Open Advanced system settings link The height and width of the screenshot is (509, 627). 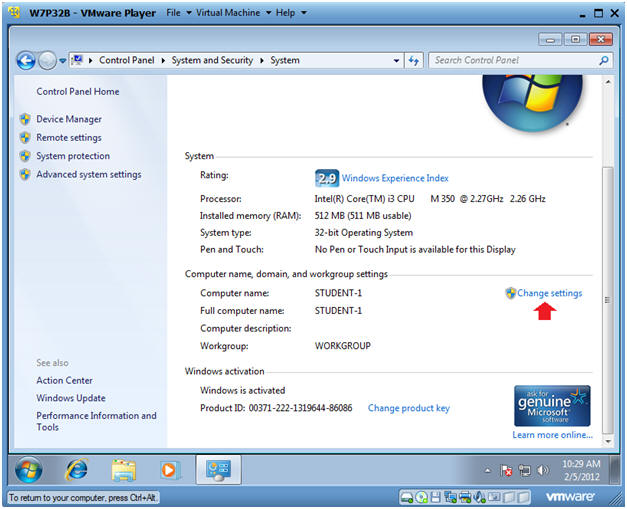89,174
